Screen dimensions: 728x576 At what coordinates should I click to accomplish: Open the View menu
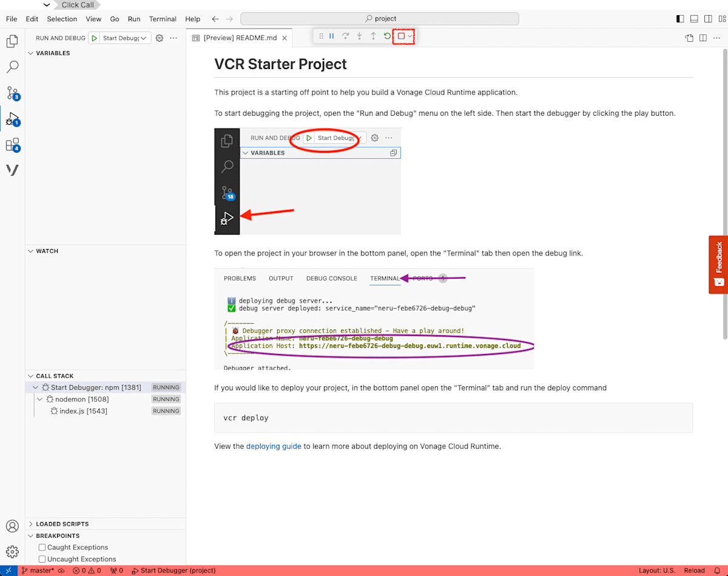(93, 19)
